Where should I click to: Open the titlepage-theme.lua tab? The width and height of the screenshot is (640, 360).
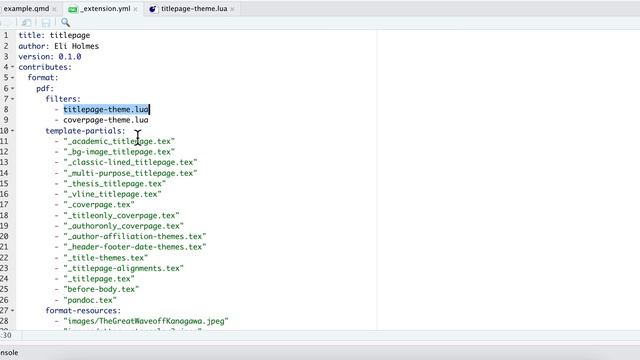(x=194, y=9)
